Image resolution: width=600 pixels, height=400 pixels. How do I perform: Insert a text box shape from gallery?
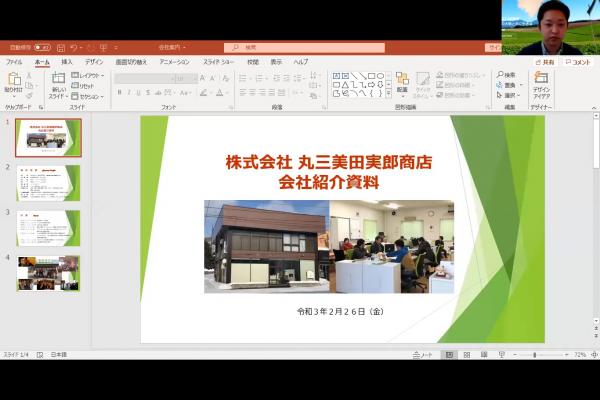pyautogui.click(x=336, y=76)
